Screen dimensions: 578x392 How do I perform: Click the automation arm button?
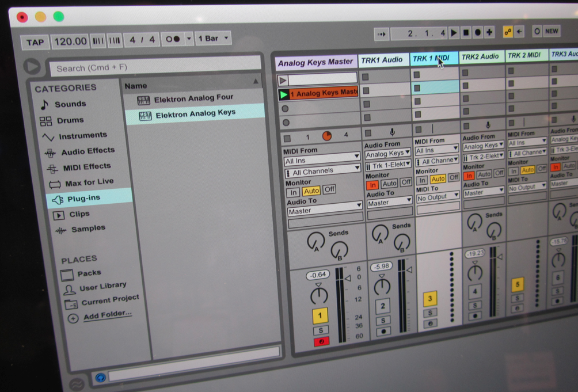(507, 32)
